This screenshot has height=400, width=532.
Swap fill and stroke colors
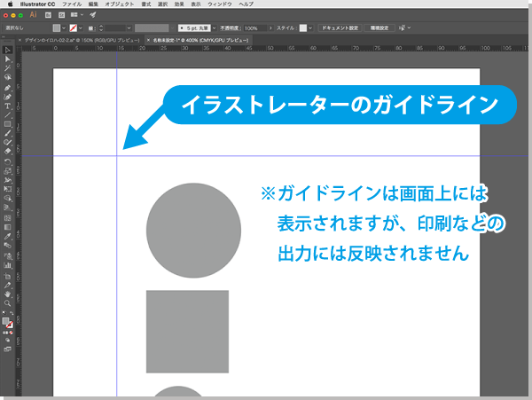[12, 313]
